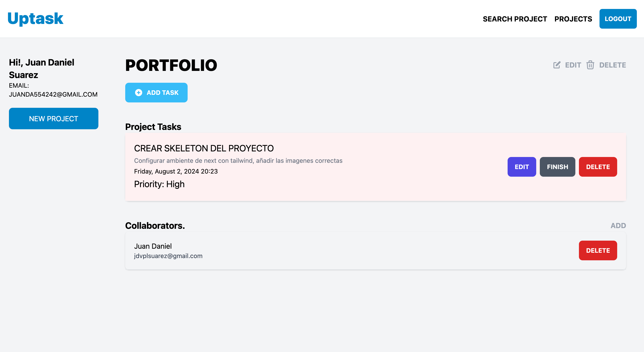Click the Juan Daniel collaborator card
The image size is (644, 352).
(375, 250)
